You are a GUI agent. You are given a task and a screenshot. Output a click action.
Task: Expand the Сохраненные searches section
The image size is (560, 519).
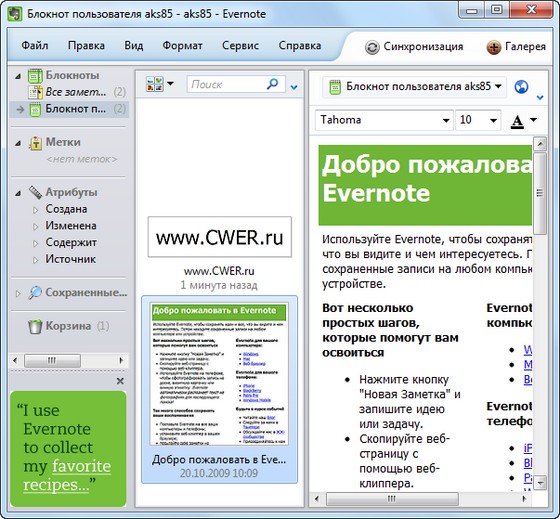(x=18, y=294)
